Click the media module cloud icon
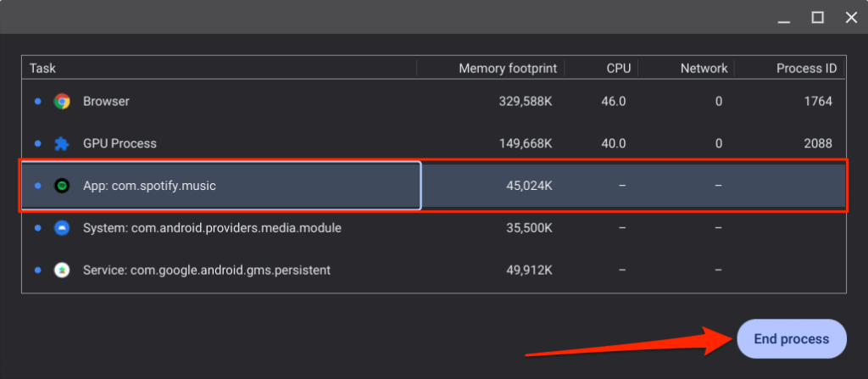The width and height of the screenshot is (868, 379). pyautogui.click(x=61, y=228)
